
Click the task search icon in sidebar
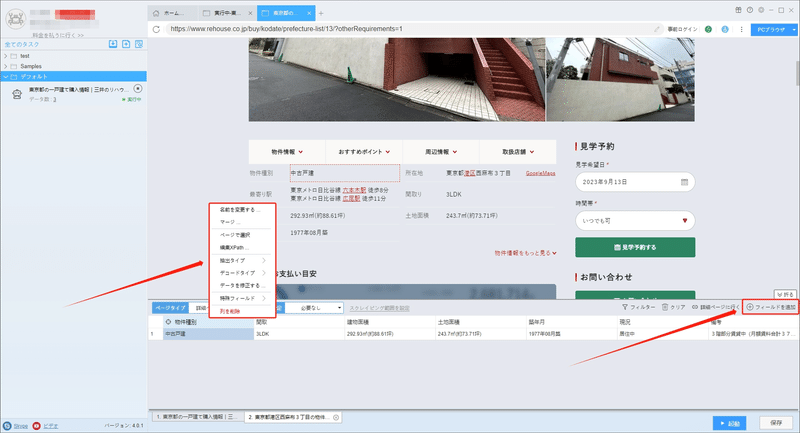click(139, 44)
